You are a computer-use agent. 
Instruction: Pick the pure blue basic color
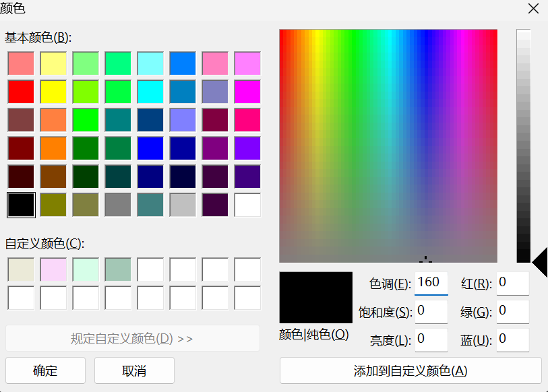(x=150, y=148)
